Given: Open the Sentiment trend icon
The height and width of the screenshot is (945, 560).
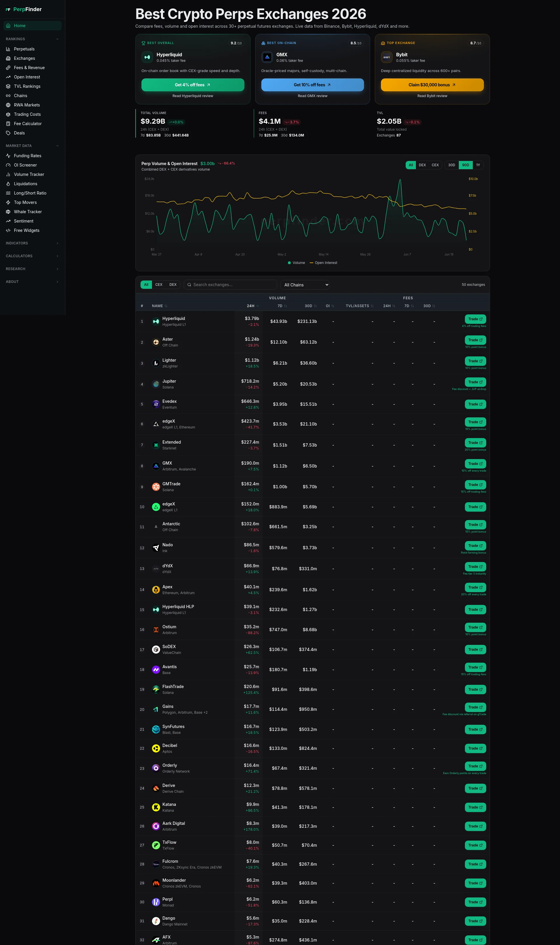Looking at the screenshot, I should pos(8,221).
